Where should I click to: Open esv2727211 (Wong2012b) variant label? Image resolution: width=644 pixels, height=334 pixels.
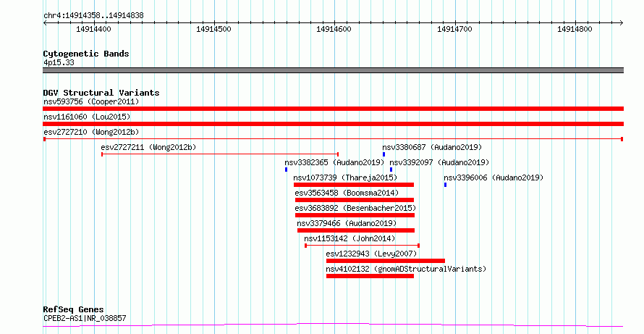[x=148, y=147]
